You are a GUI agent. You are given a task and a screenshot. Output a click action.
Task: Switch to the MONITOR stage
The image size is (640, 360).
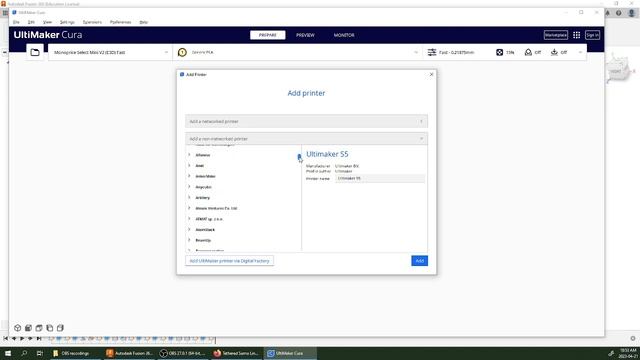344,35
